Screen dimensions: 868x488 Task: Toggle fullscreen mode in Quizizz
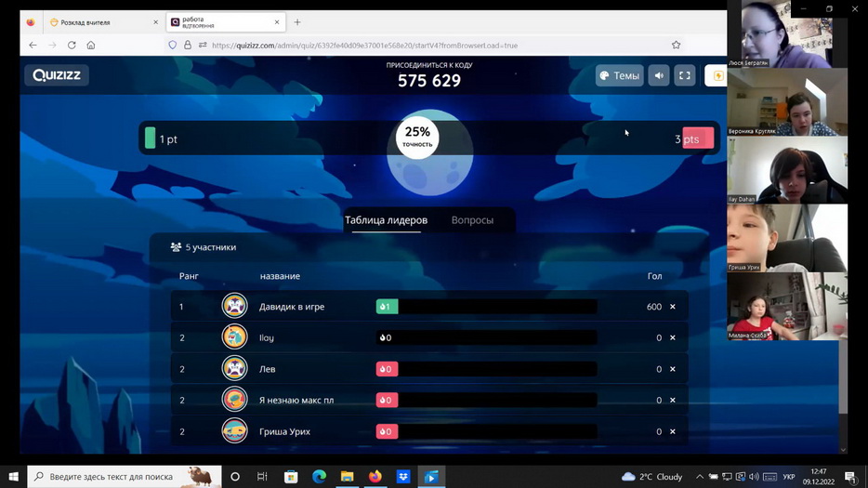[x=685, y=76]
